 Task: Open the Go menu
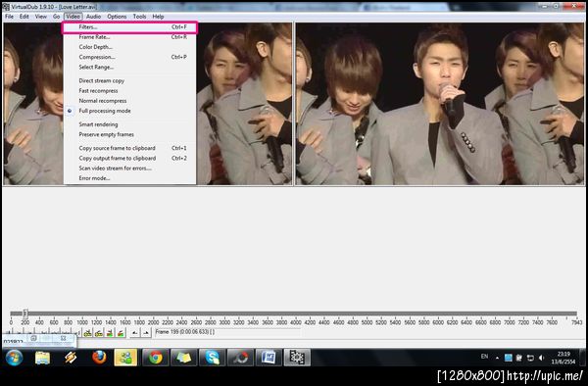pyautogui.click(x=56, y=17)
